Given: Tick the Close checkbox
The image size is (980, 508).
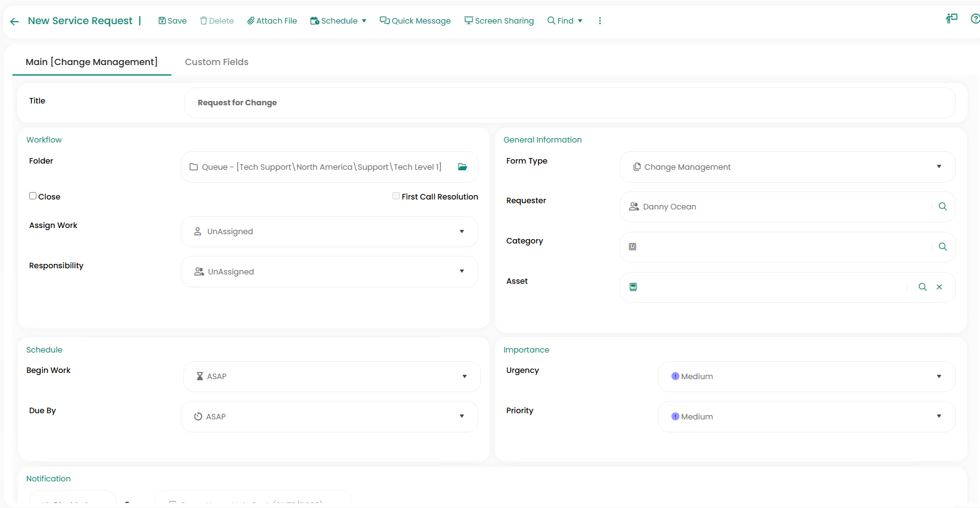Looking at the screenshot, I should (x=33, y=196).
